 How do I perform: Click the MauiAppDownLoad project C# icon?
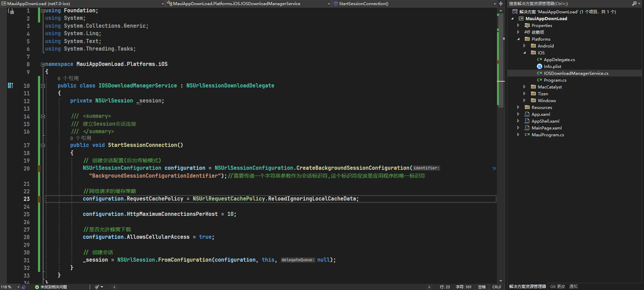coord(521,18)
